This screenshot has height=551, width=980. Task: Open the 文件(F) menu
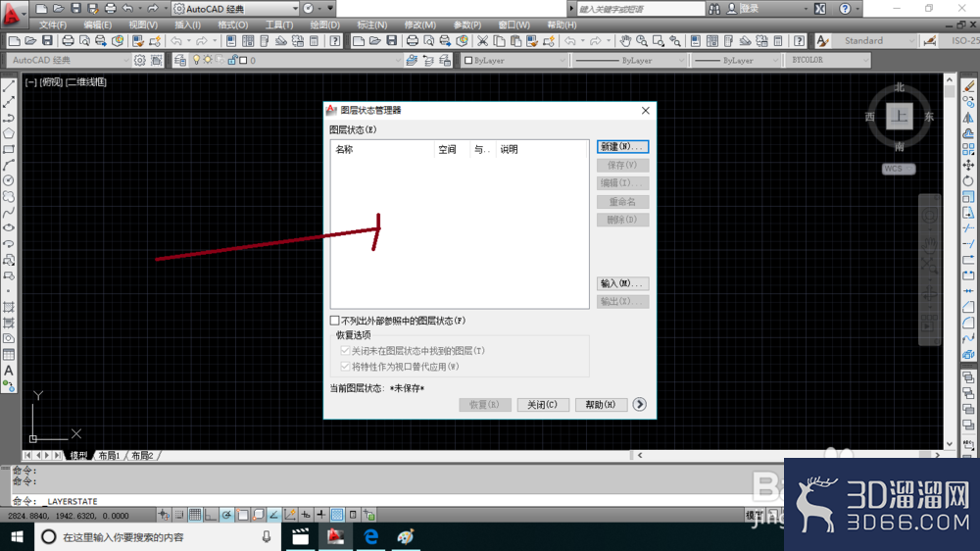[x=53, y=25]
